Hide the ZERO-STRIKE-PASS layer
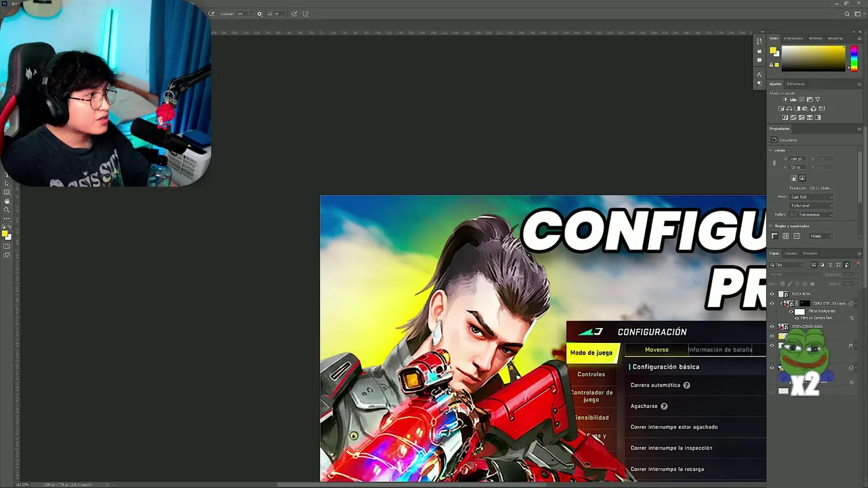Viewport: 868px width, 488px height. click(x=772, y=327)
